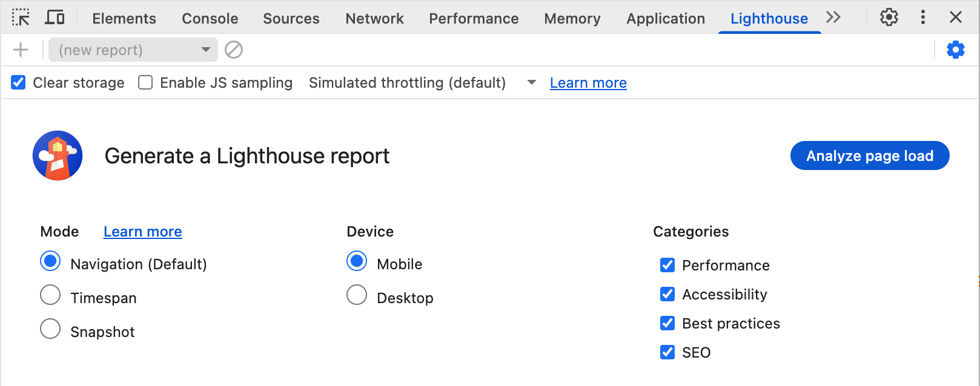Uncheck the Clear storage checkbox

[19, 82]
